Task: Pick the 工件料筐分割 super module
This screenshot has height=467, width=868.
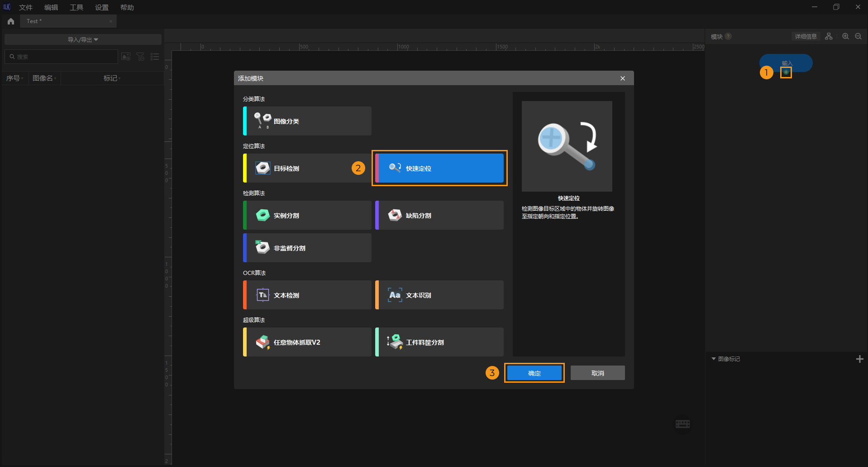Action: click(x=439, y=342)
